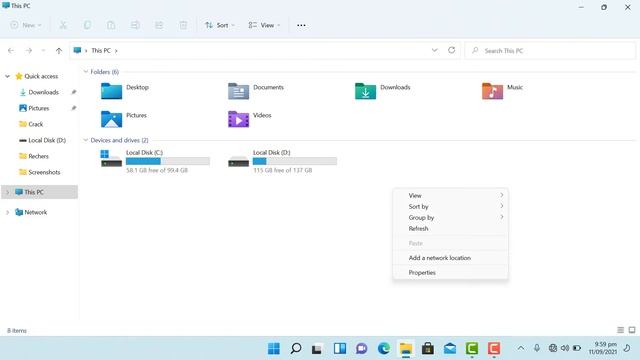Viewport: 640px width, 360px height.
Task: Open the Pictures folder icon
Action: pyautogui.click(x=111, y=119)
